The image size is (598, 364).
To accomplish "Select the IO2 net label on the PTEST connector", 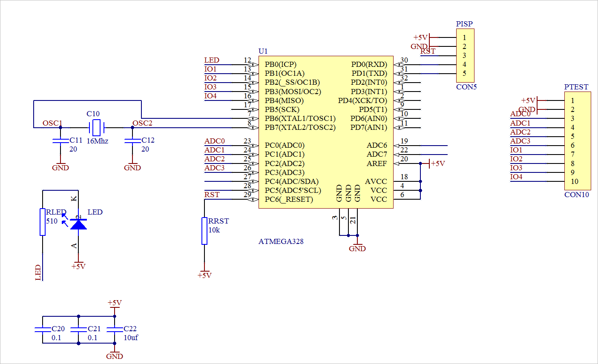I will point(516,159).
